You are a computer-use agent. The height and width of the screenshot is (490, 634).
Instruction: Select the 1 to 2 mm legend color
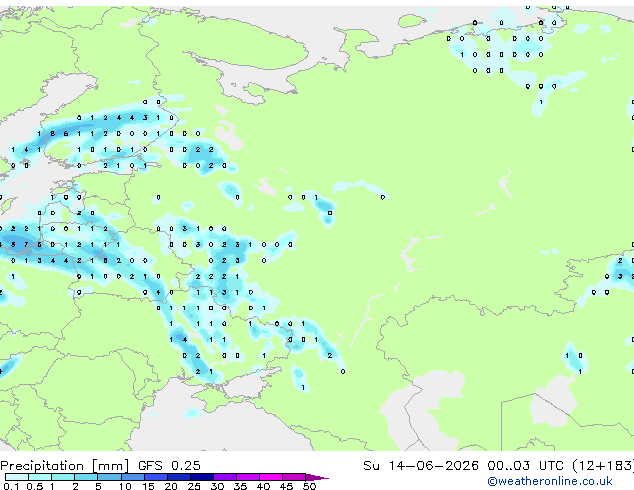(x=63, y=477)
